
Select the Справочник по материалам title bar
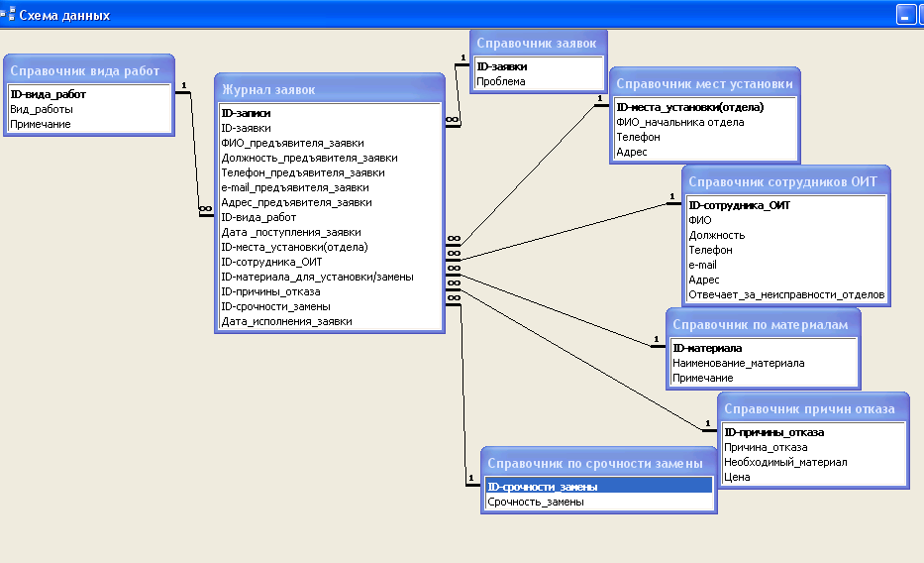point(764,324)
